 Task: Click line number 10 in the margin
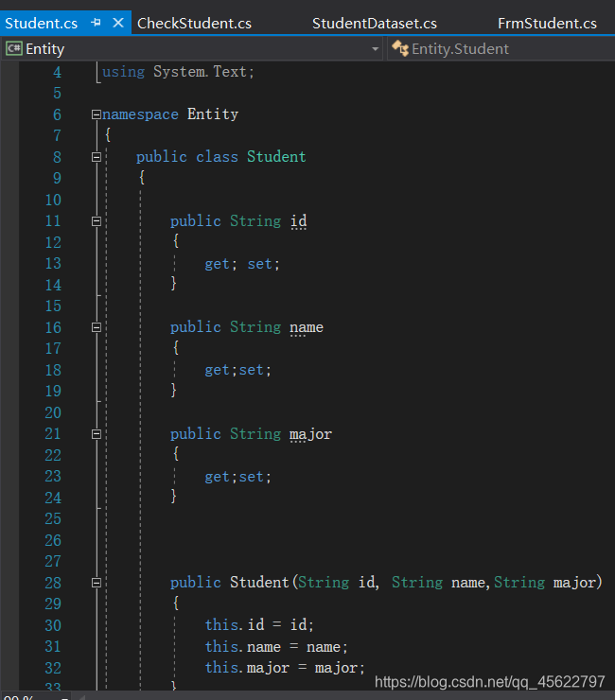53,200
